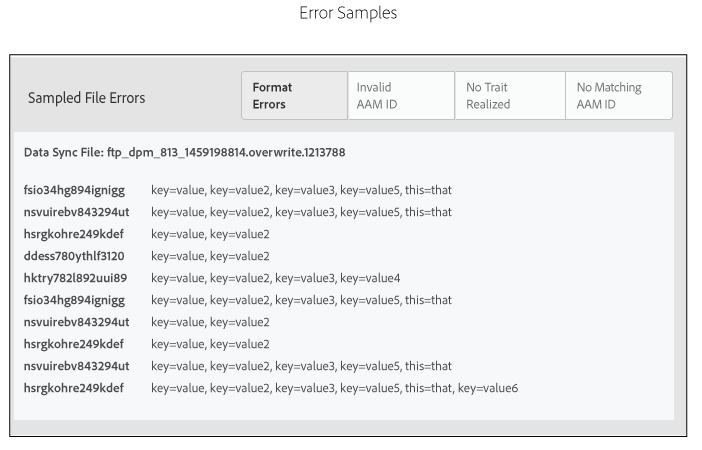Show the No Matching AAM ID tab

(x=618, y=96)
